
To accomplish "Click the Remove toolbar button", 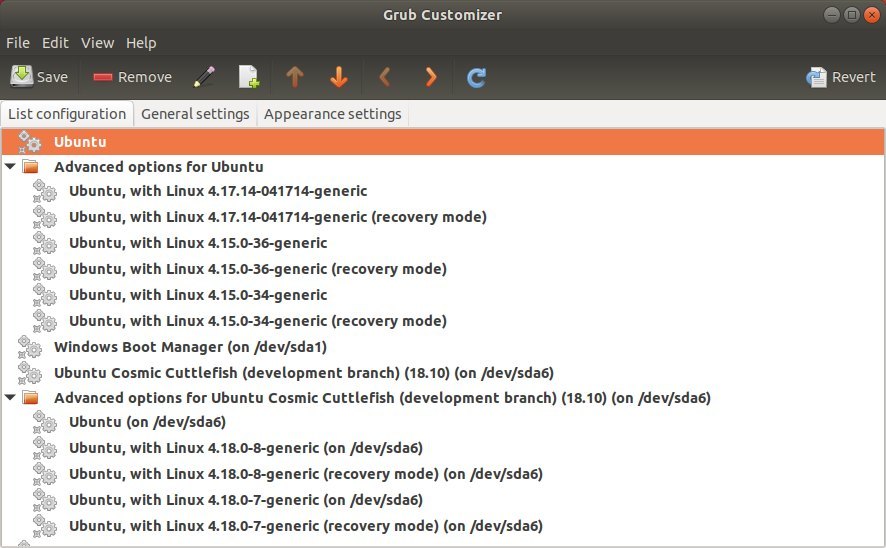I will [x=132, y=77].
